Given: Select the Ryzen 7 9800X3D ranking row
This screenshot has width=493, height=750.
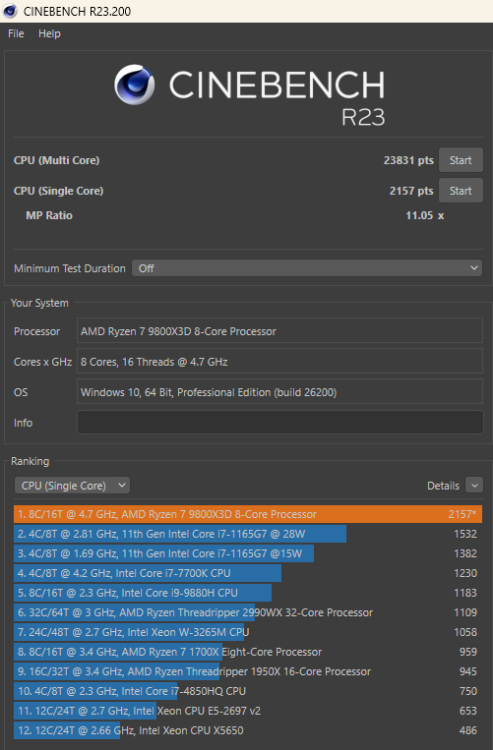Looking at the screenshot, I should pos(248,514).
